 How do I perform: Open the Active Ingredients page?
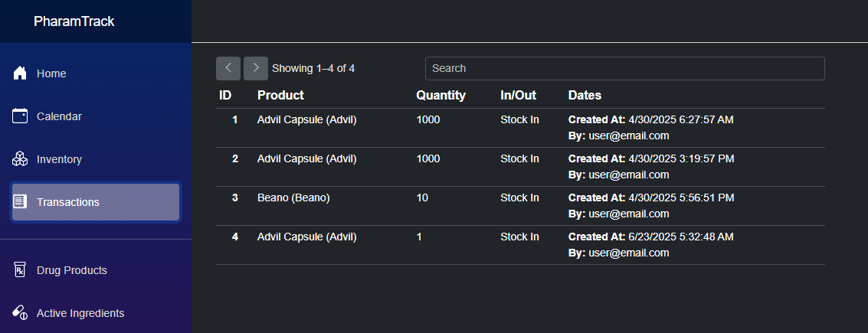click(80, 313)
